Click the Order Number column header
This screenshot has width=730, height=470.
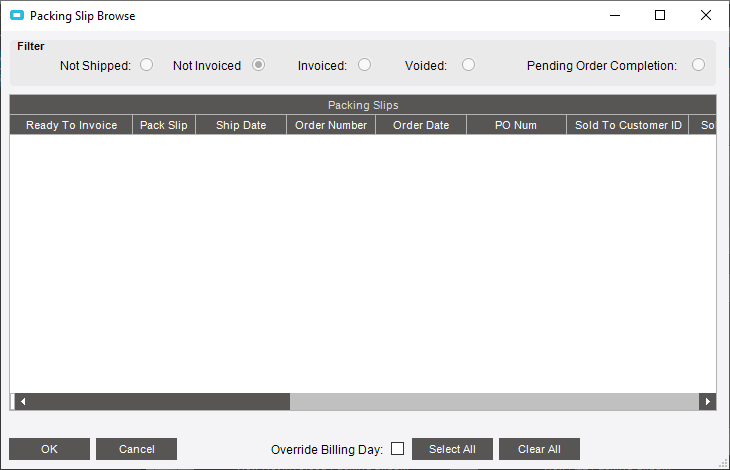coord(331,125)
